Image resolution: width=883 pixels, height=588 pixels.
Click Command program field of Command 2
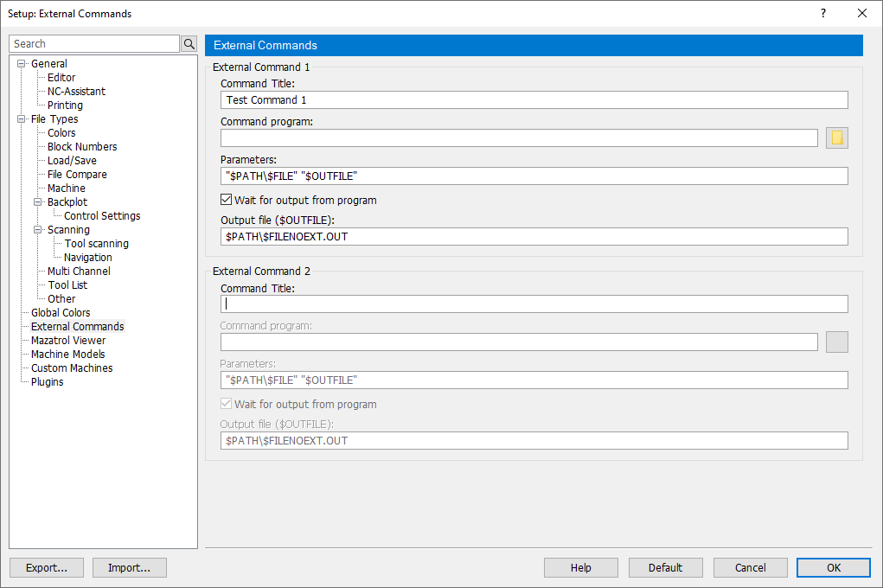[519, 342]
